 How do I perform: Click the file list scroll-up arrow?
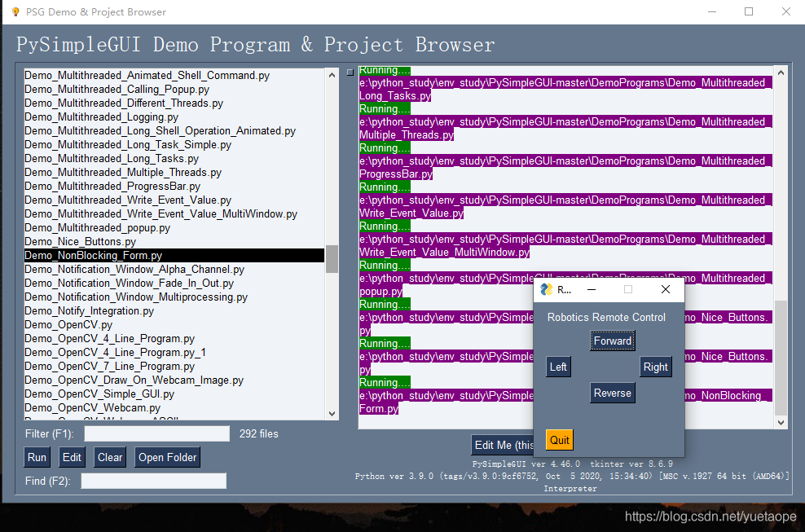[332, 75]
